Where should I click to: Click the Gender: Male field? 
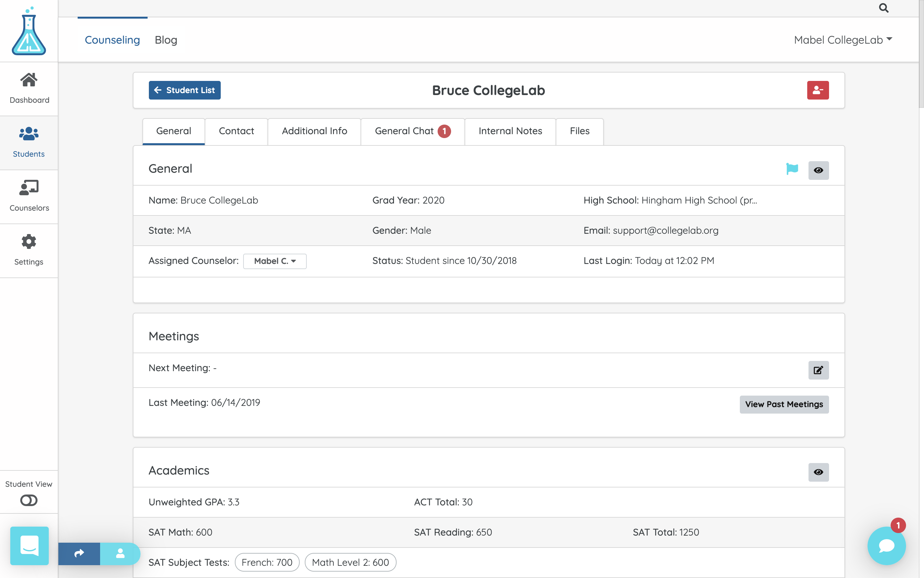pos(402,231)
